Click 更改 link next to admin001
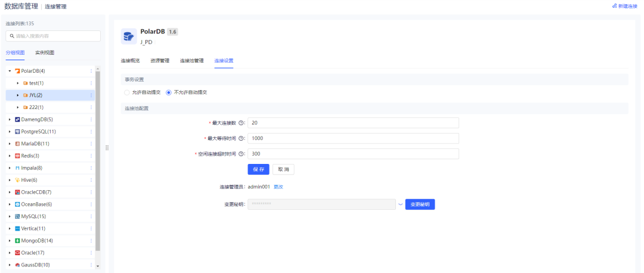 (x=278, y=187)
